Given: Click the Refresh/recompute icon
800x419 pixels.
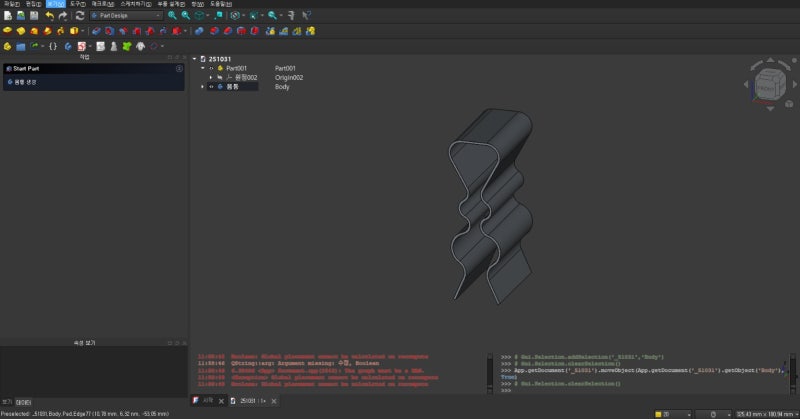Looking at the screenshot, I should click(80, 16).
